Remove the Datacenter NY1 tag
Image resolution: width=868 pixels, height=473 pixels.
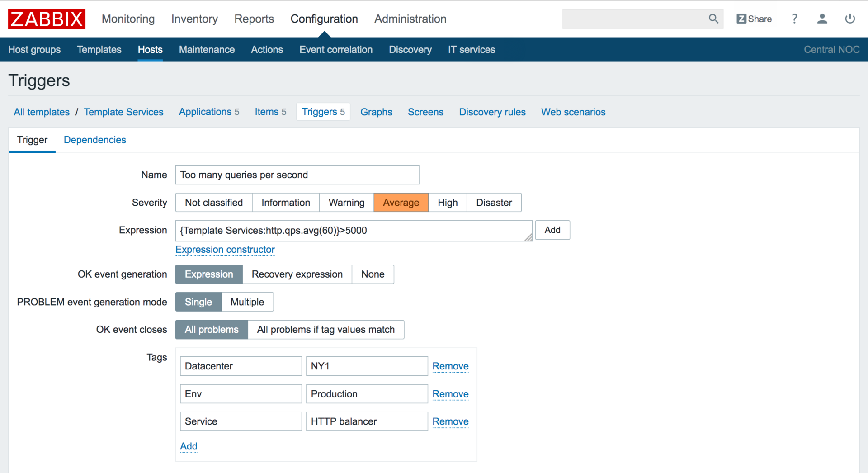coord(450,366)
